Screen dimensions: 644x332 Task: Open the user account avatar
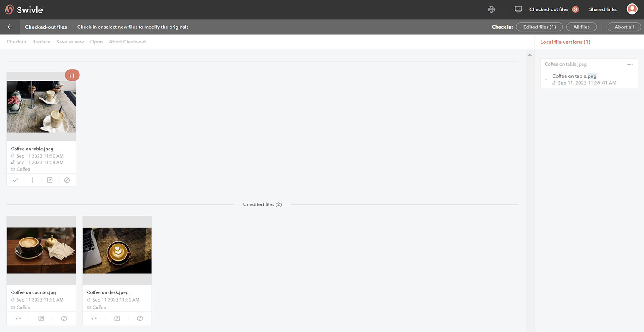tap(632, 9)
